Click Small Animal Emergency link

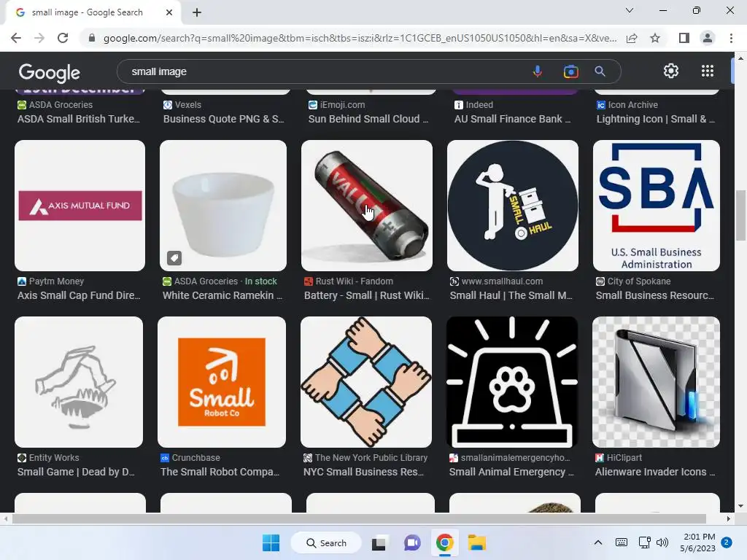[511, 472]
